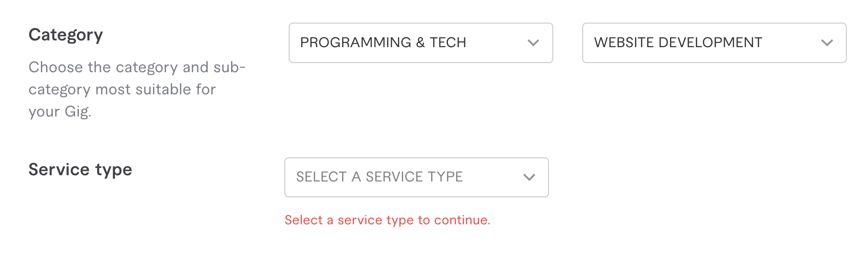The width and height of the screenshot is (868, 258).
Task: Click "Choose the category and sub-" description line
Action: click(137, 67)
